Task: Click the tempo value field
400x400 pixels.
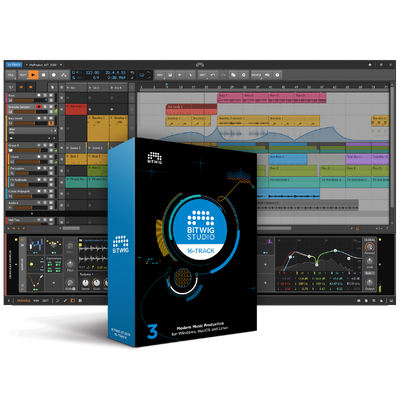Action: click(x=92, y=72)
